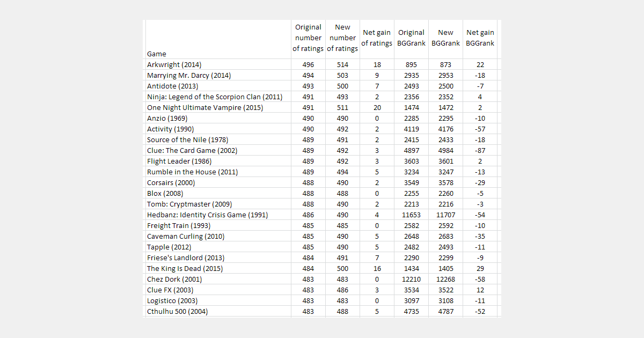Click the net gain of ratings value 20
Image resolution: width=644 pixels, height=338 pixels.
coord(376,107)
